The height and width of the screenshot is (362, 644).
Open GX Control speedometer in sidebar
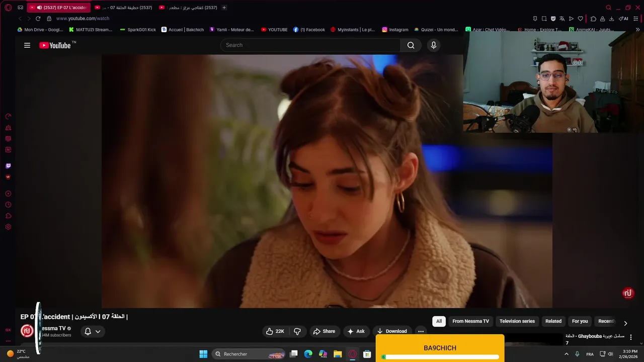[8, 116]
